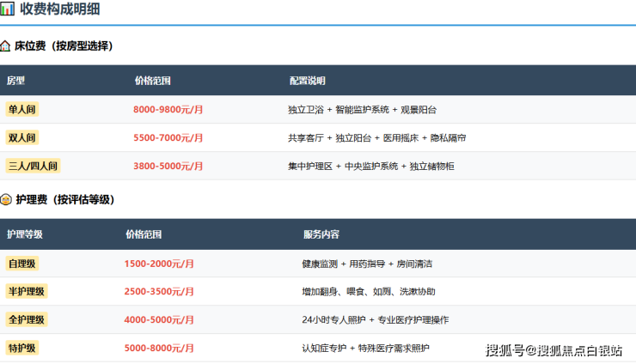Click the 房型 column header

[x=16, y=81]
